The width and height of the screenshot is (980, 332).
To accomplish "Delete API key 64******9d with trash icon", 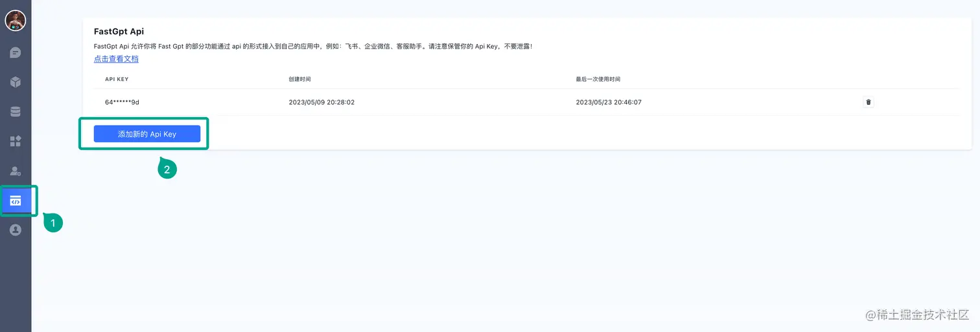I will (869, 102).
